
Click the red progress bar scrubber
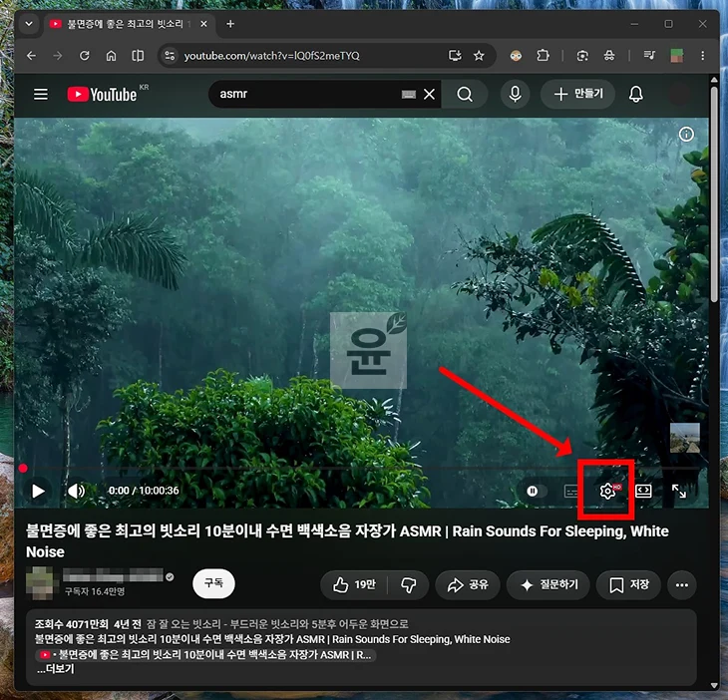[23, 469]
